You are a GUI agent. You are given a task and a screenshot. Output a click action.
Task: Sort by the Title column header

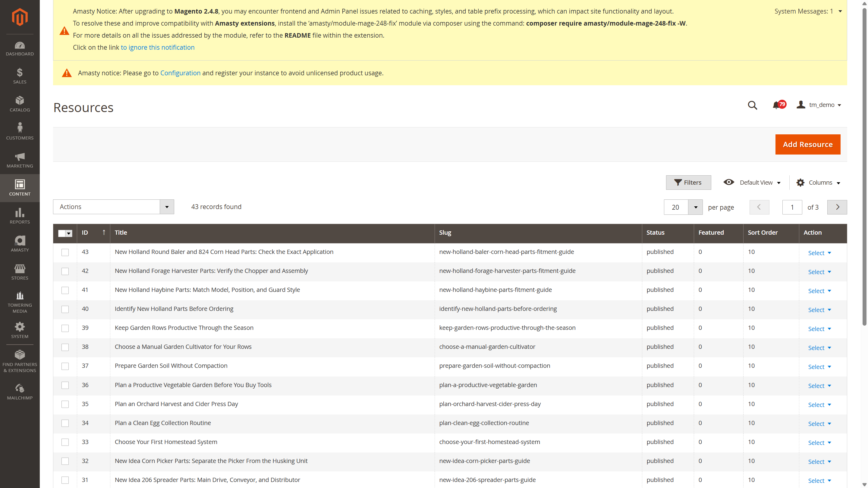(x=121, y=232)
